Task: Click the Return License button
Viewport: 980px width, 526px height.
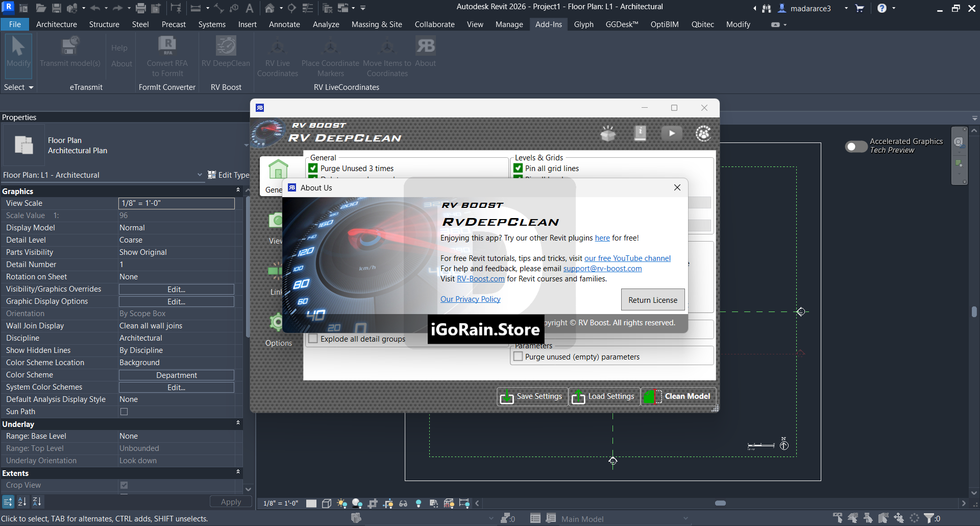Action: click(653, 300)
